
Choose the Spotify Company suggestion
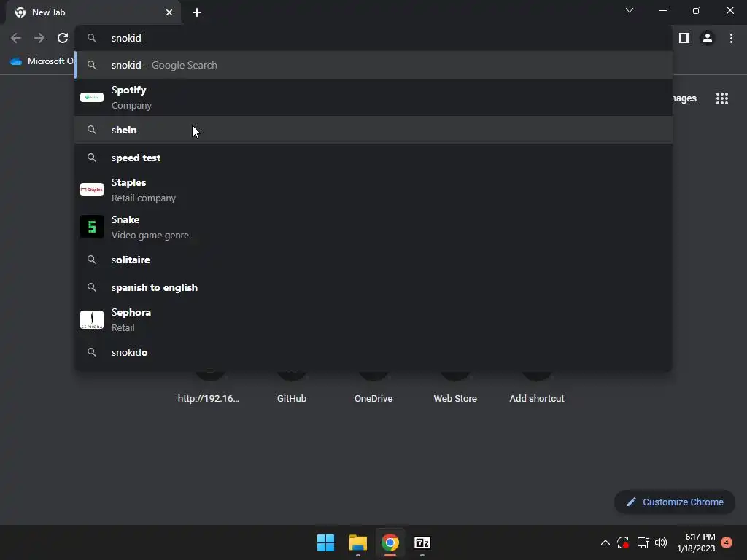374,98
